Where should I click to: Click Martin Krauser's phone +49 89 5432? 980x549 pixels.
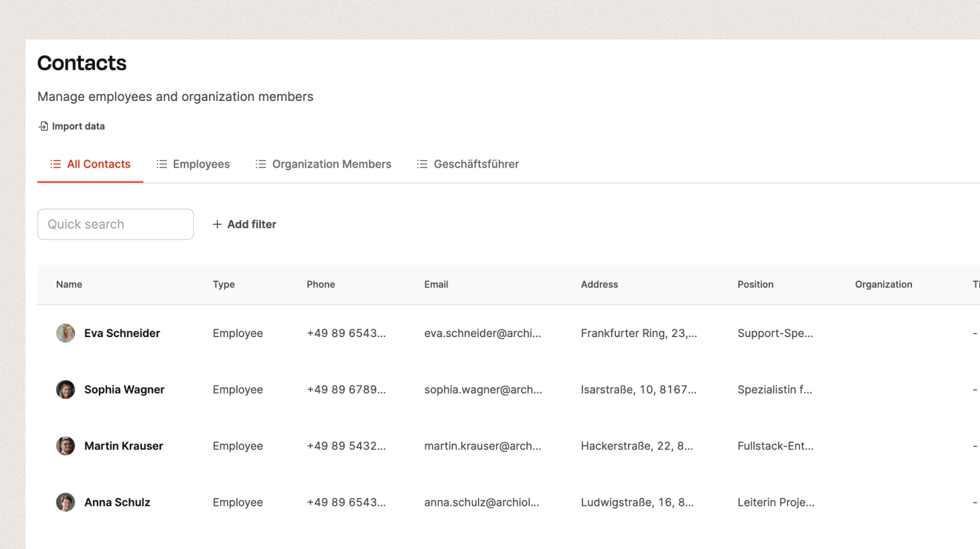click(347, 446)
